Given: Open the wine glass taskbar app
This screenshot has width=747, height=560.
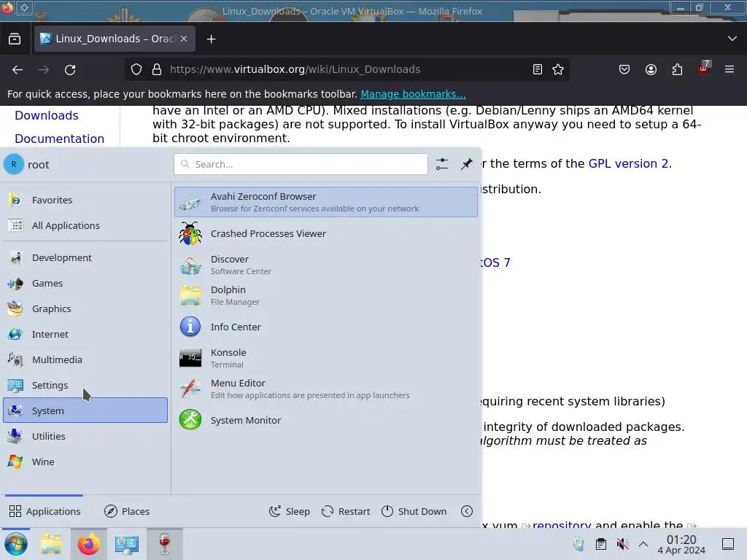Looking at the screenshot, I should point(164,544).
